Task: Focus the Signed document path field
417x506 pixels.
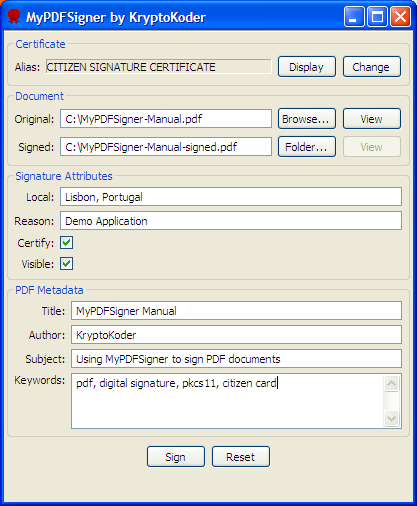Action: [166, 147]
